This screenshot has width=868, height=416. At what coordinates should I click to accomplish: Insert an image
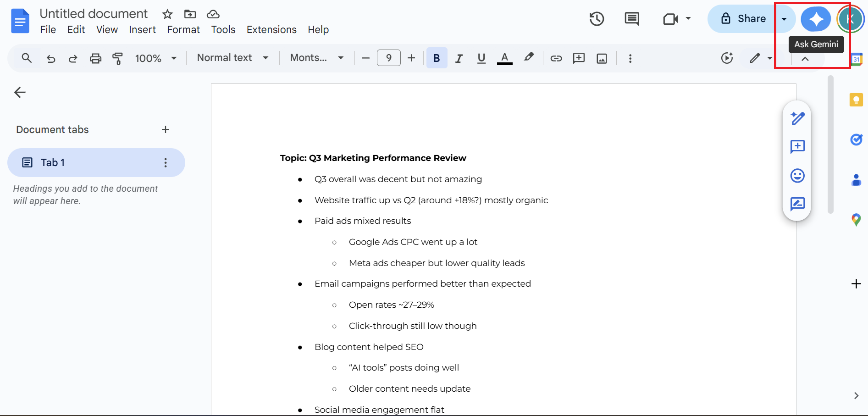[602, 58]
